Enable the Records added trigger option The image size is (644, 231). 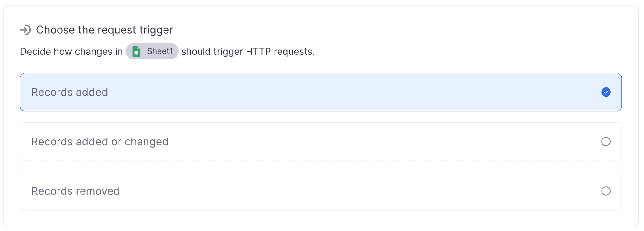tap(321, 92)
